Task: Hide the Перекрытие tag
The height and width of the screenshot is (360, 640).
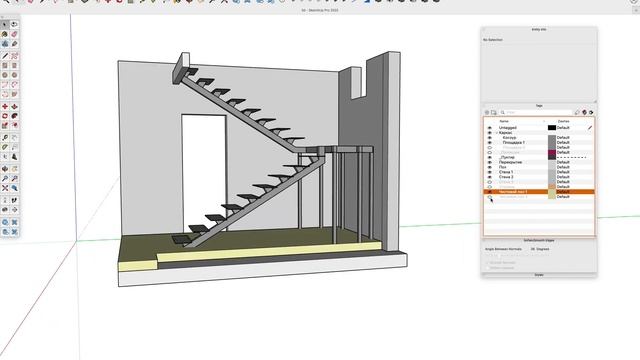Action: [x=490, y=162]
